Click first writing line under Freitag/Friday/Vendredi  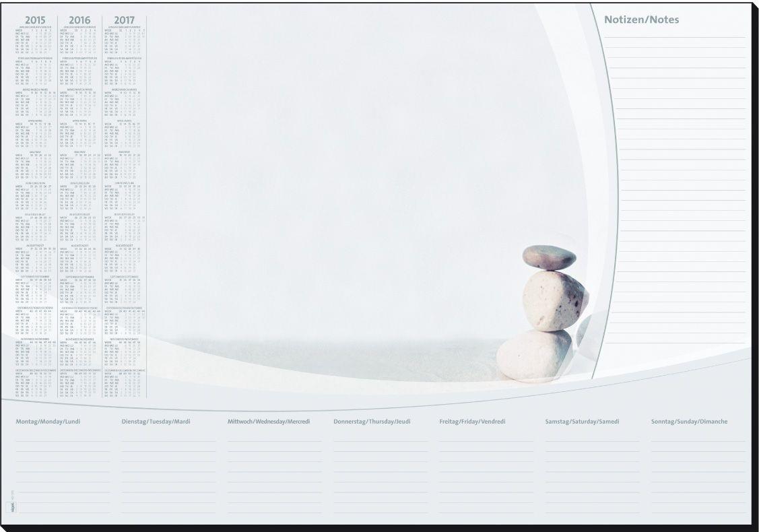point(486,441)
